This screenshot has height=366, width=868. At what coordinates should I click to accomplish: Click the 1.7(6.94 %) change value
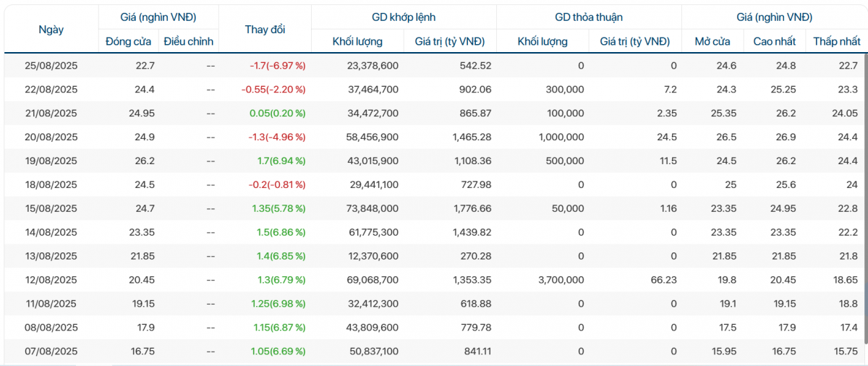(x=280, y=161)
